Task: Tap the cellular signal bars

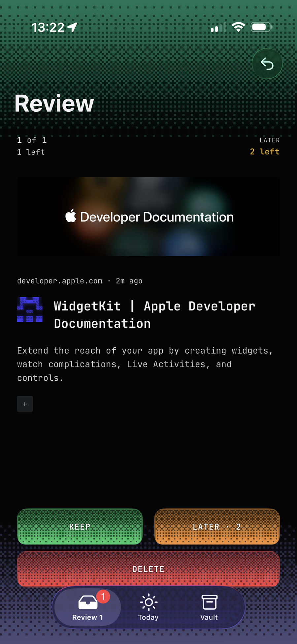Action: [x=218, y=28]
